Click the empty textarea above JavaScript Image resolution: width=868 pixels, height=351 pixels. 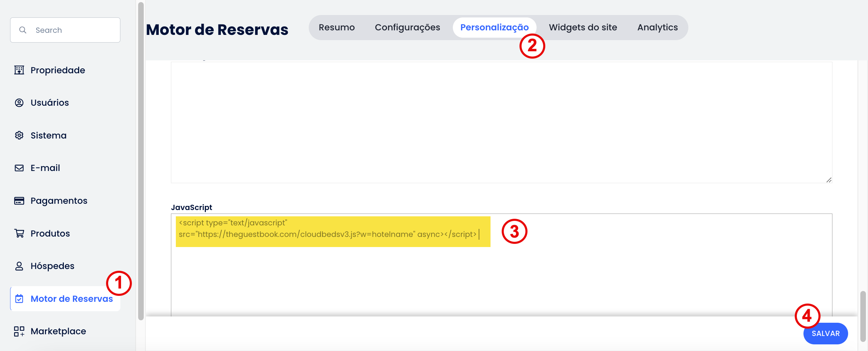pyautogui.click(x=501, y=122)
